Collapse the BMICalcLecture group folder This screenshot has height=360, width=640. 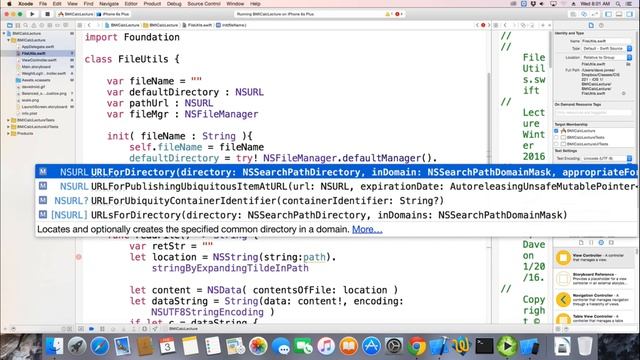click(9, 40)
